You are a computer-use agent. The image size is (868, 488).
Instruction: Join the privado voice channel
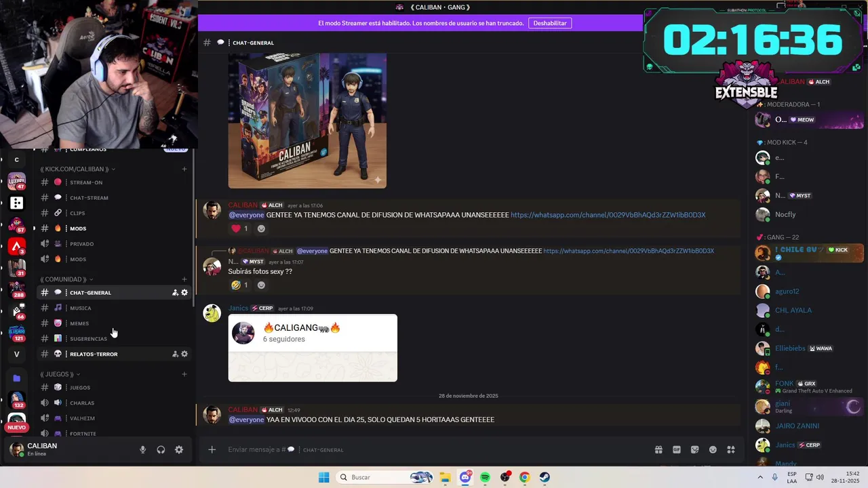click(114, 244)
